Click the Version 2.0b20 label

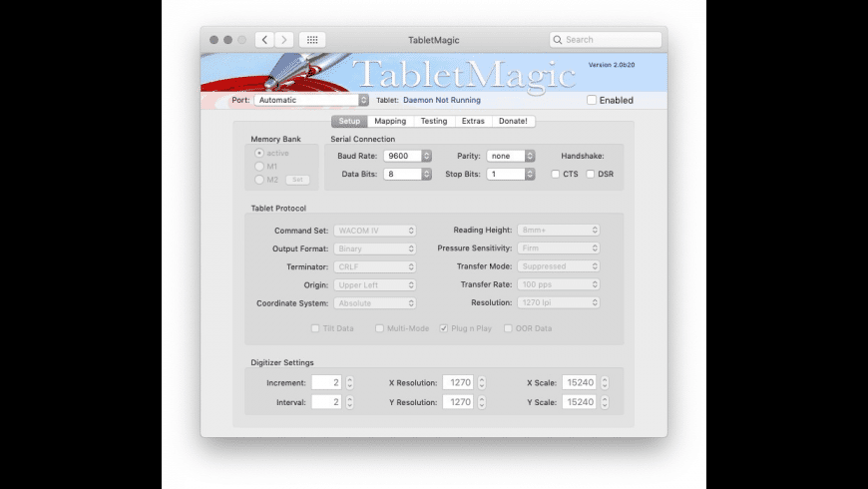pos(612,65)
